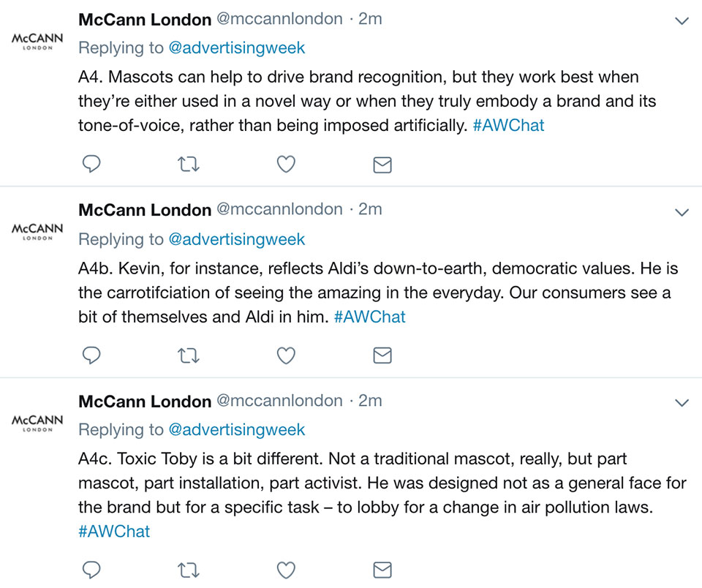Share the A4b Kevin tweet via message icon
Image resolution: width=702 pixels, height=588 pixels.
[382, 355]
